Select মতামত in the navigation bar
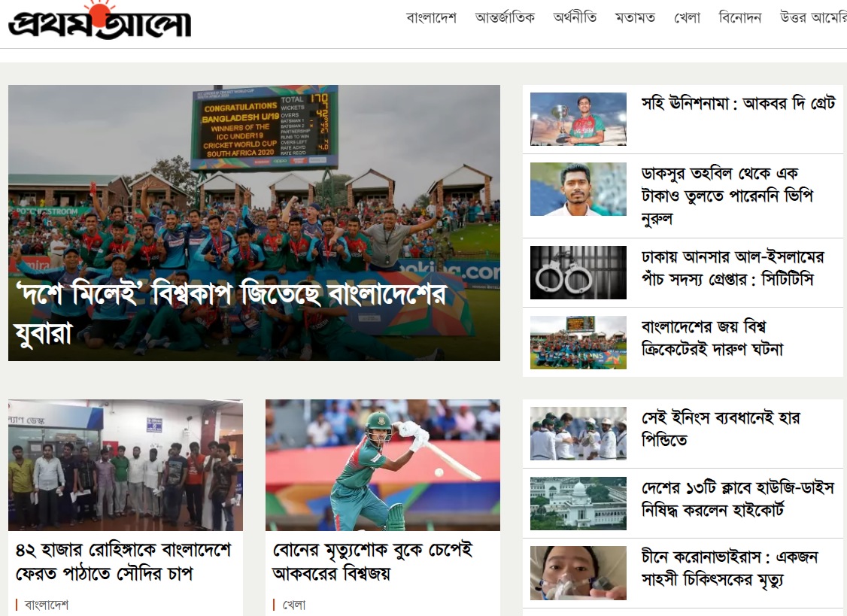Screen dimensions: 847x616 point(635,18)
